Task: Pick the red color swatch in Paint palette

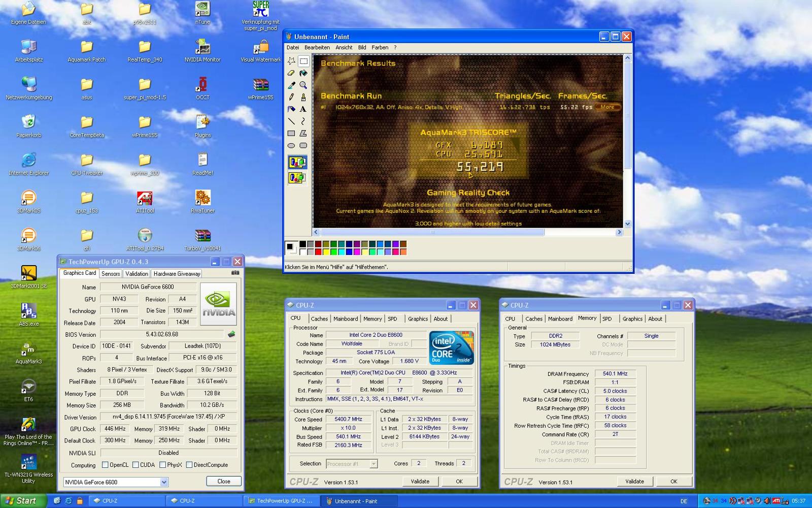Action: (318, 251)
